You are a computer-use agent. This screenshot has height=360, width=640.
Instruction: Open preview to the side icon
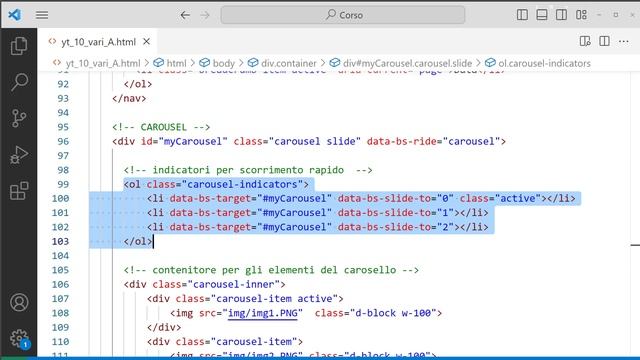585,41
